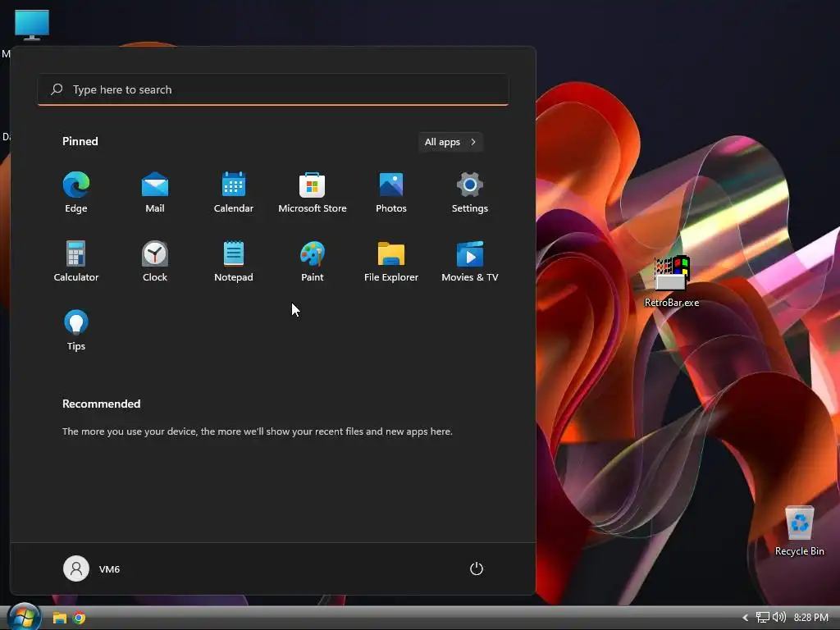Launch the Photos app
This screenshot has width=840, height=630.
tap(391, 193)
